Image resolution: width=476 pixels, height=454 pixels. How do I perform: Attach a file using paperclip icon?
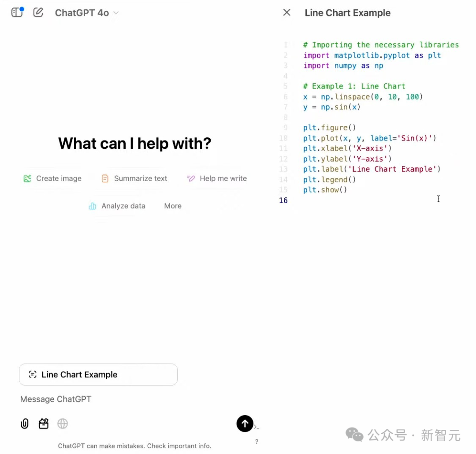pos(25,424)
